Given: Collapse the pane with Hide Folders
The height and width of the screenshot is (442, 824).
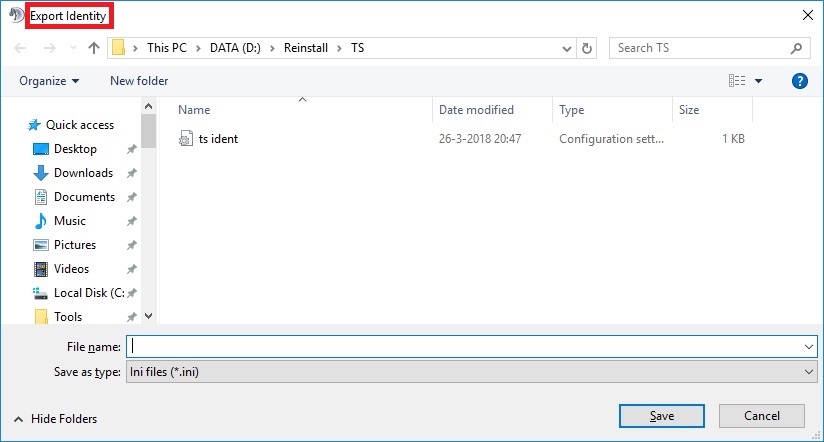Looking at the screenshot, I should tap(56, 419).
